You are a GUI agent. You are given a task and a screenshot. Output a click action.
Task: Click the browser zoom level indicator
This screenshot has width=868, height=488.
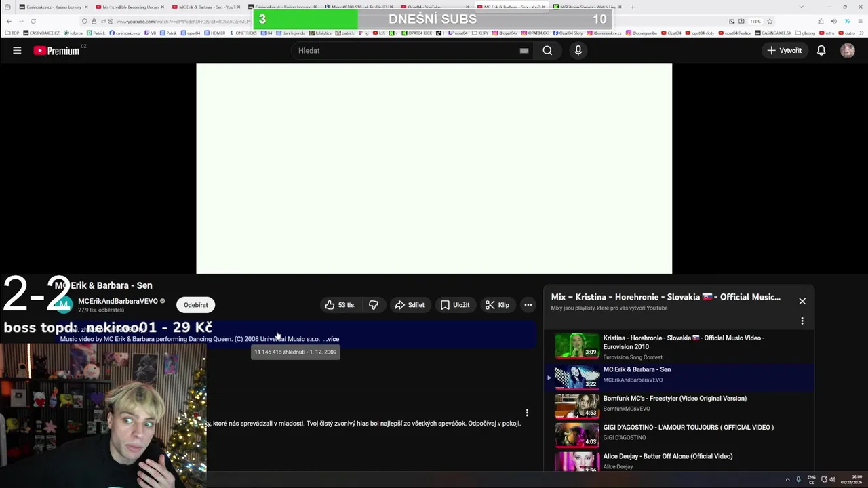pos(755,21)
